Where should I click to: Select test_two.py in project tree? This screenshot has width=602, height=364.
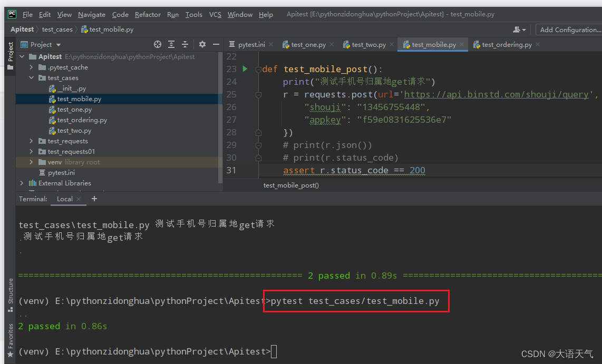click(x=74, y=131)
